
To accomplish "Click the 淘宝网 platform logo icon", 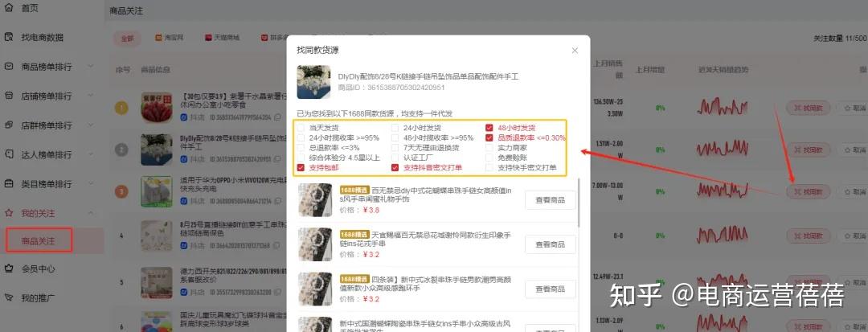I will [158, 38].
